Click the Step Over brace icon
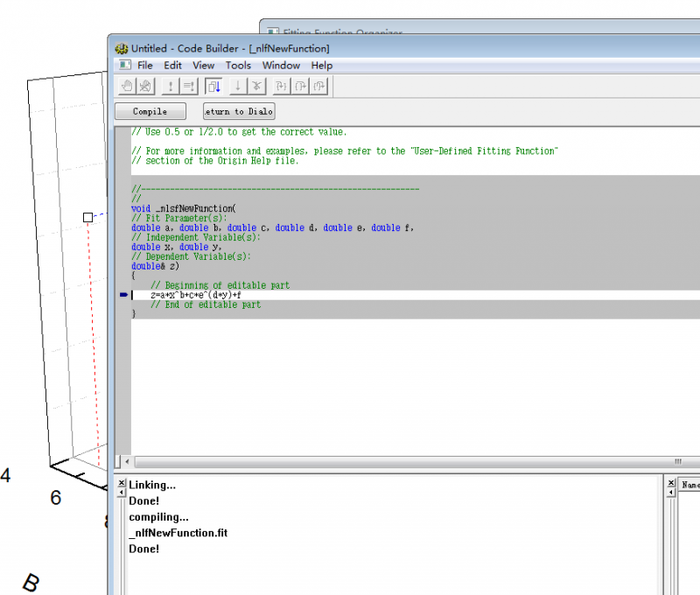The height and width of the screenshot is (595, 700). [300, 86]
